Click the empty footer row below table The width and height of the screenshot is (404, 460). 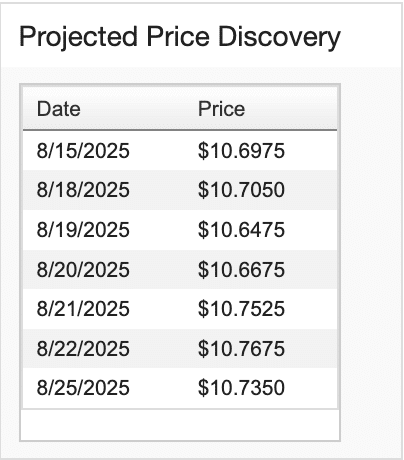click(x=180, y=425)
